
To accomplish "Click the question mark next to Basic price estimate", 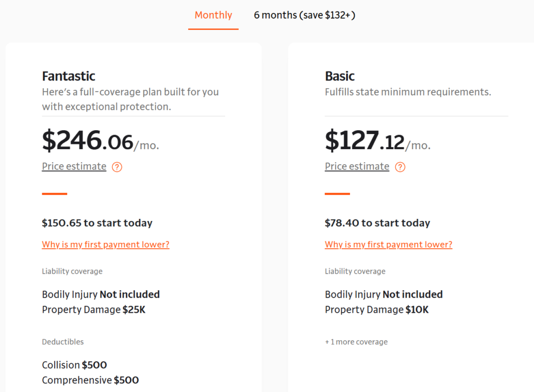I will (x=400, y=167).
